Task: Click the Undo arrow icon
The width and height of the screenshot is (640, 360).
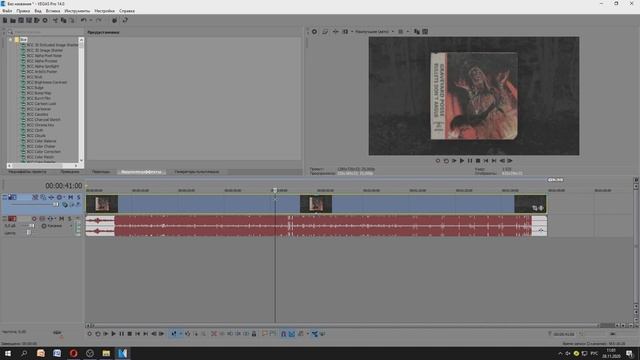Action: [x=83, y=20]
